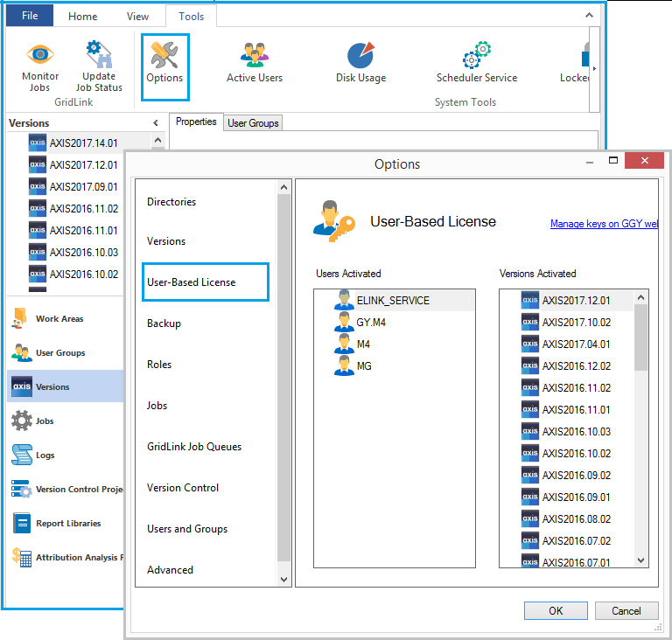Image resolution: width=672 pixels, height=640 pixels.
Task: Open Scheduler Service gears icon
Action: coord(476,55)
